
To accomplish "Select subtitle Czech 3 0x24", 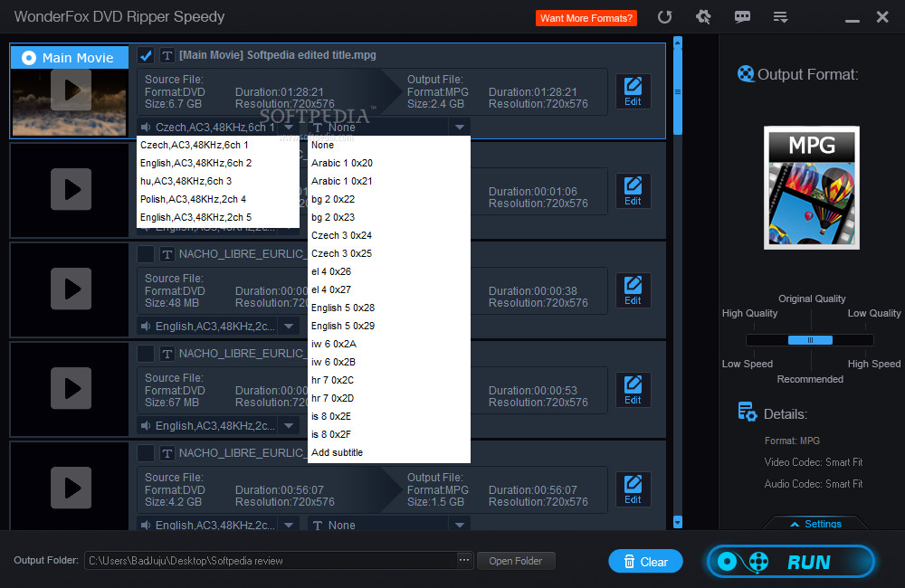I will point(389,235).
